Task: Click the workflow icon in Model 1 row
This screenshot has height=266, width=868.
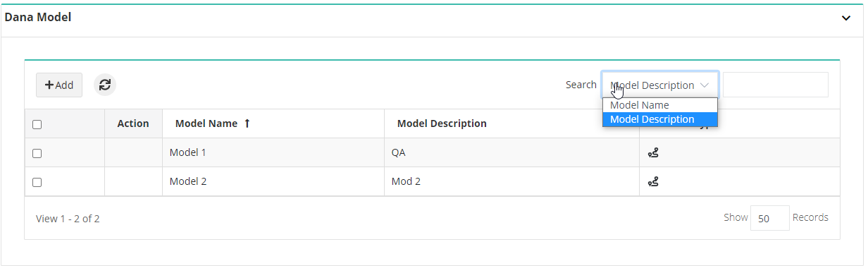Action: 654,152
